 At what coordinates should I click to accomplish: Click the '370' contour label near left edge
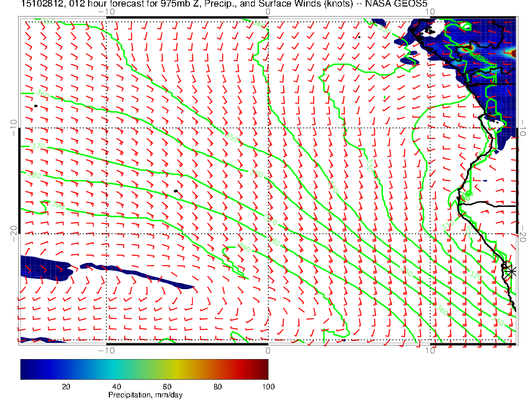pos(38,146)
